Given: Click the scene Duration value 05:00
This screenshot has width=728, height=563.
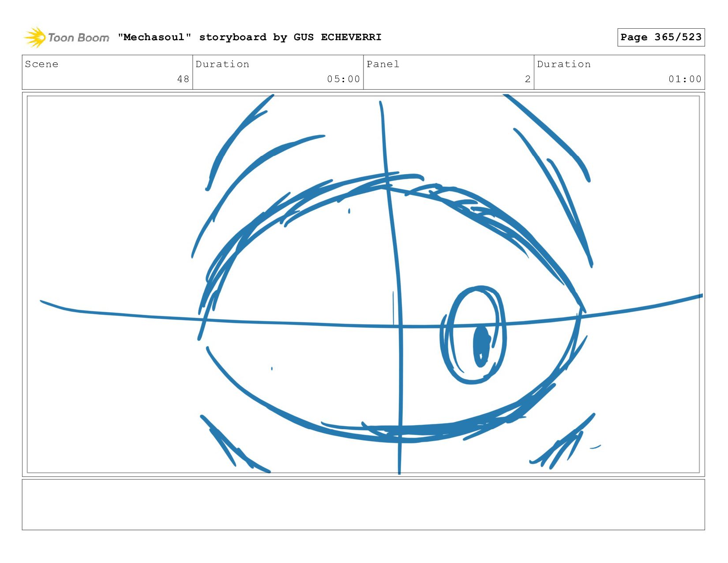Looking at the screenshot, I should (343, 79).
